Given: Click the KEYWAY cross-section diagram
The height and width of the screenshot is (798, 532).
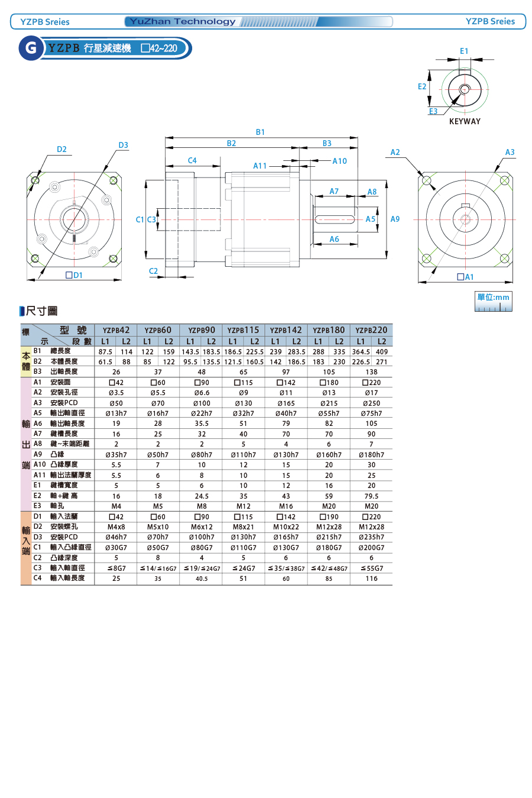Looking at the screenshot, I should [x=465, y=90].
